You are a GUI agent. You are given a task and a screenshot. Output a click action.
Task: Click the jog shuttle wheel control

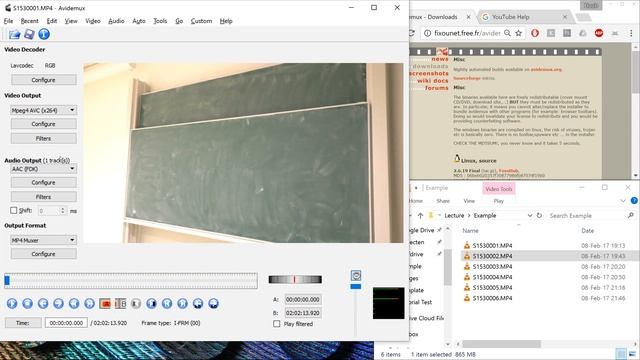[x=295, y=279]
